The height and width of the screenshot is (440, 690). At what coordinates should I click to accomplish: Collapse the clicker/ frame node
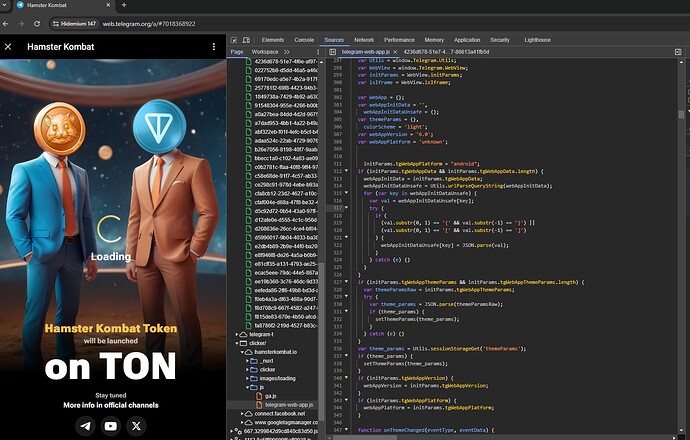[x=237, y=343]
